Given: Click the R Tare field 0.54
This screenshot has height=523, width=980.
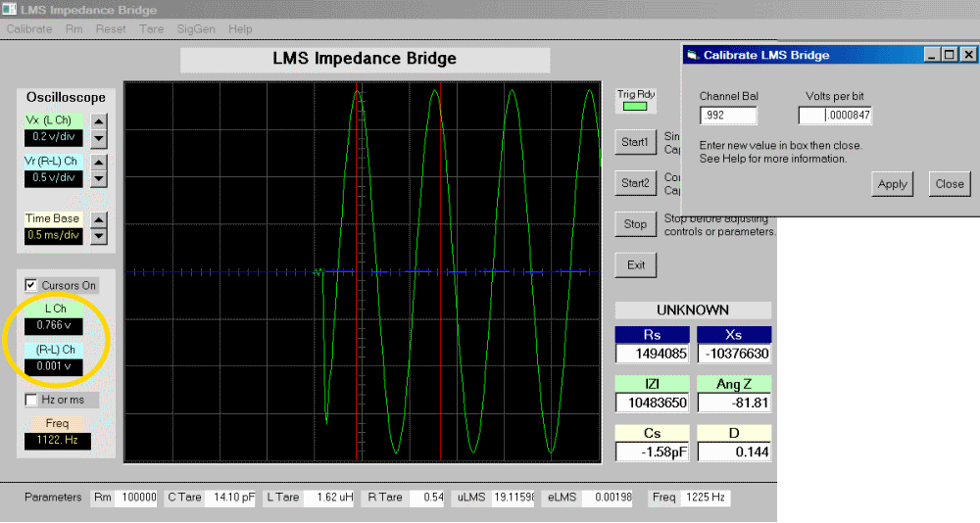Looking at the screenshot, I should click(x=427, y=498).
